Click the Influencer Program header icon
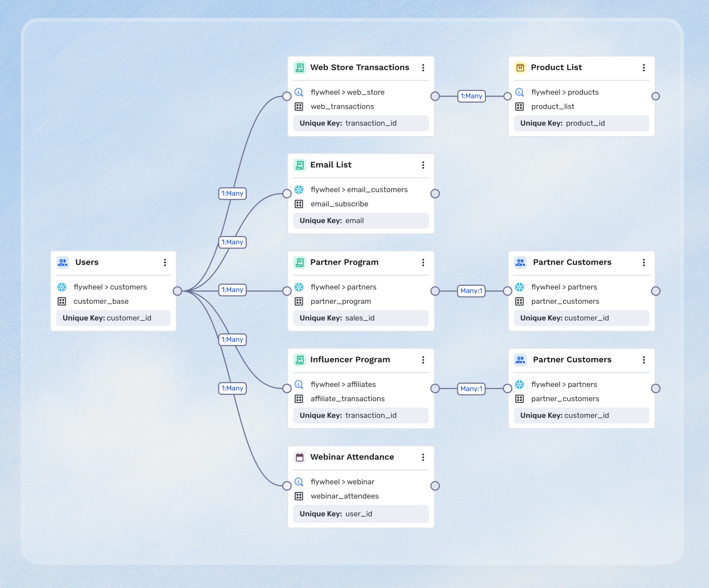The width and height of the screenshot is (709, 588). click(299, 360)
